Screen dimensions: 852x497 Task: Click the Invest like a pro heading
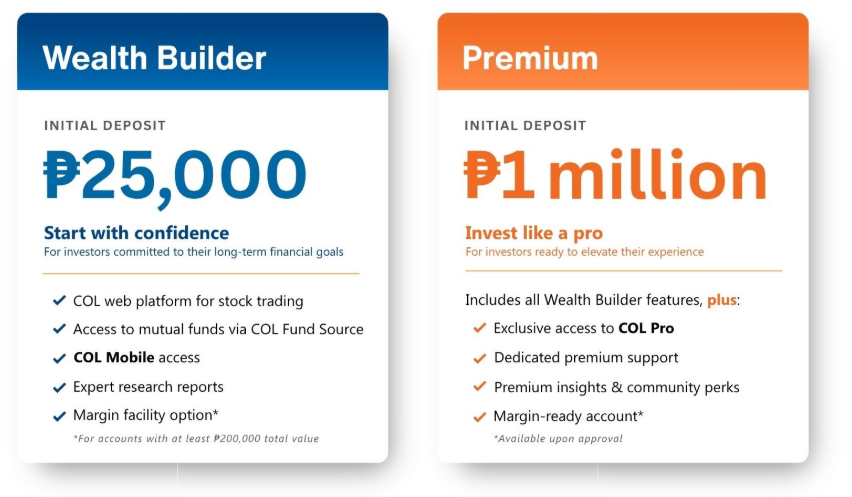tap(534, 233)
